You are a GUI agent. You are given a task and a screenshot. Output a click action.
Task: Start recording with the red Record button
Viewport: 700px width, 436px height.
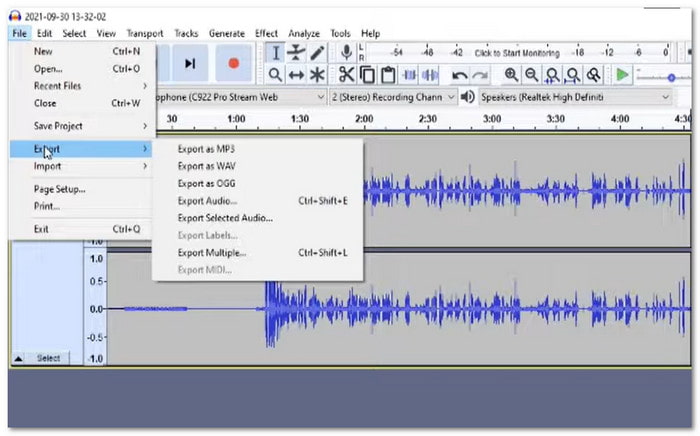(x=233, y=63)
